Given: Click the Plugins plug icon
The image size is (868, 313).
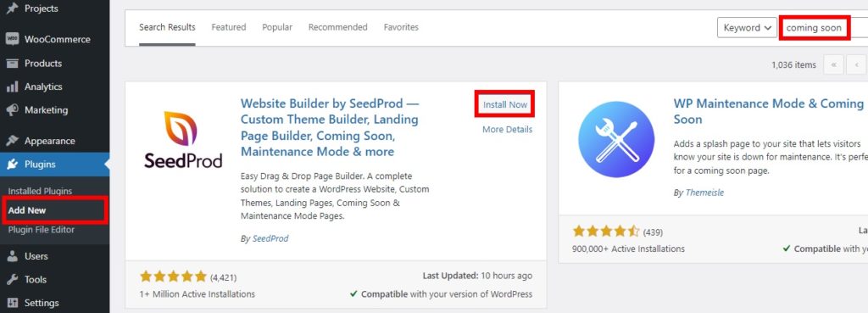Looking at the screenshot, I should [x=12, y=165].
